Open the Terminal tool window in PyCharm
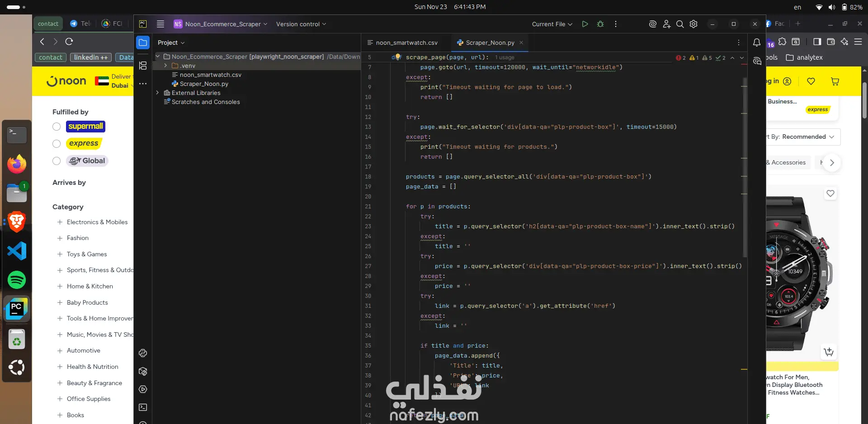The height and width of the screenshot is (424, 868). click(143, 407)
